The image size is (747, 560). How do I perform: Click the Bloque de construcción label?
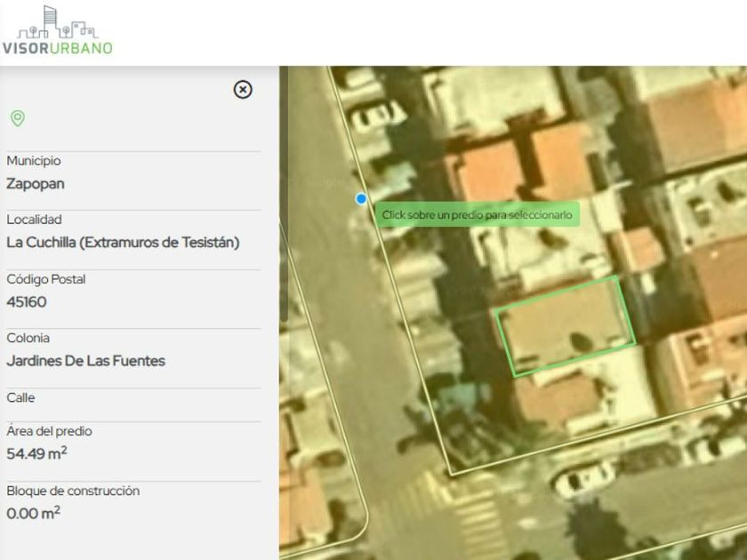(x=73, y=491)
